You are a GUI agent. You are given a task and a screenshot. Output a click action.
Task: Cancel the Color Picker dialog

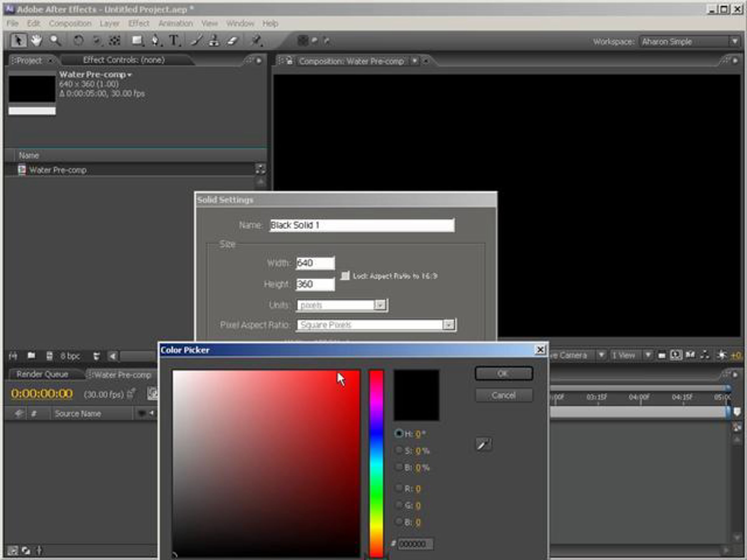click(504, 395)
